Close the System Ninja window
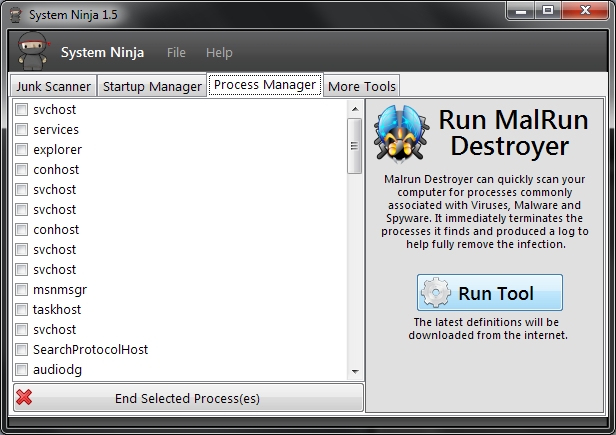Image resolution: width=616 pixels, height=435 pixels. 585,11
